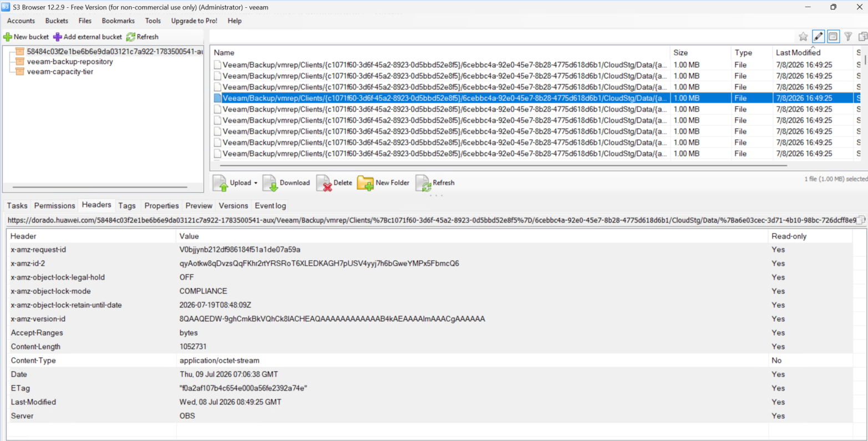Click the New Folder button
Image resolution: width=868 pixels, height=441 pixels.
click(x=383, y=183)
